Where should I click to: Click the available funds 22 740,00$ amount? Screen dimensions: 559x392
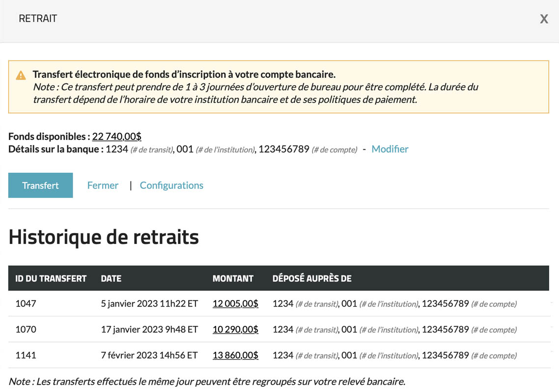pyautogui.click(x=117, y=136)
